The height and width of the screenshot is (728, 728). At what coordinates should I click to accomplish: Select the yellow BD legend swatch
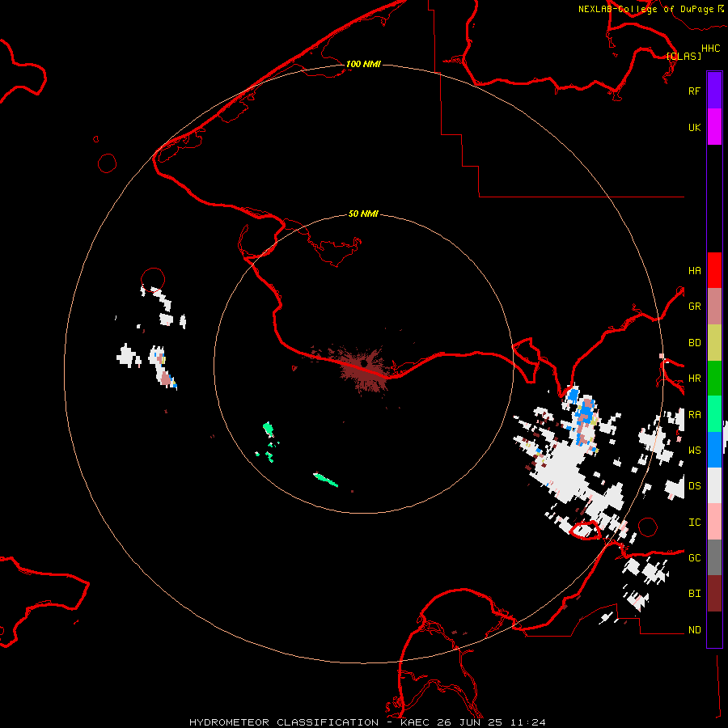[x=714, y=343]
